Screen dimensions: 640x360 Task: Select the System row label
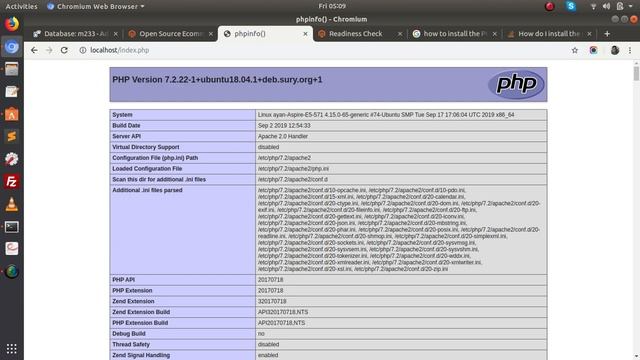pyautogui.click(x=122, y=115)
